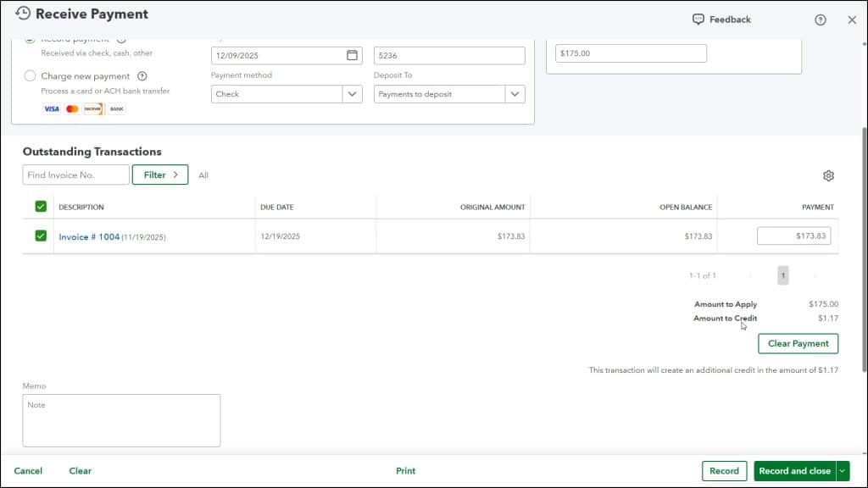
Task: Click the Mastercard icon
Action: point(73,108)
